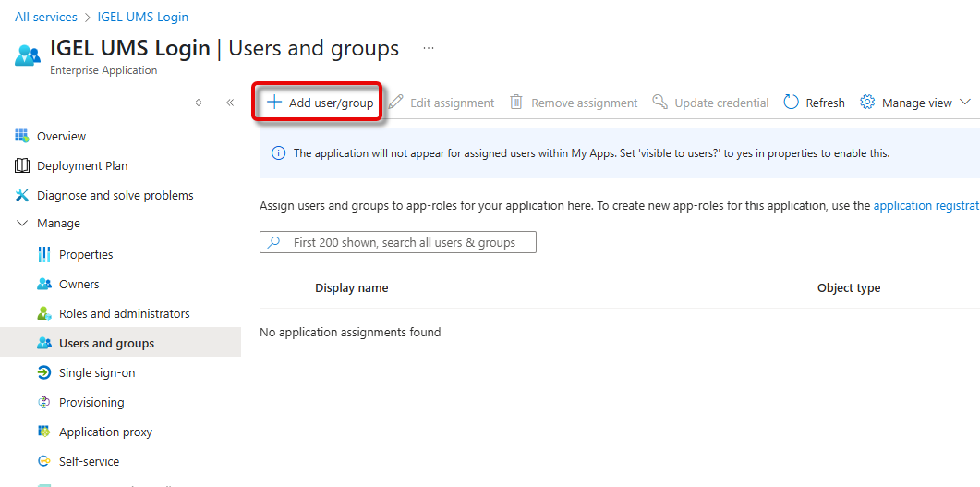Click the sidebar expand/collapse up-down arrows
Screen dimensions: 980x487
click(199, 103)
